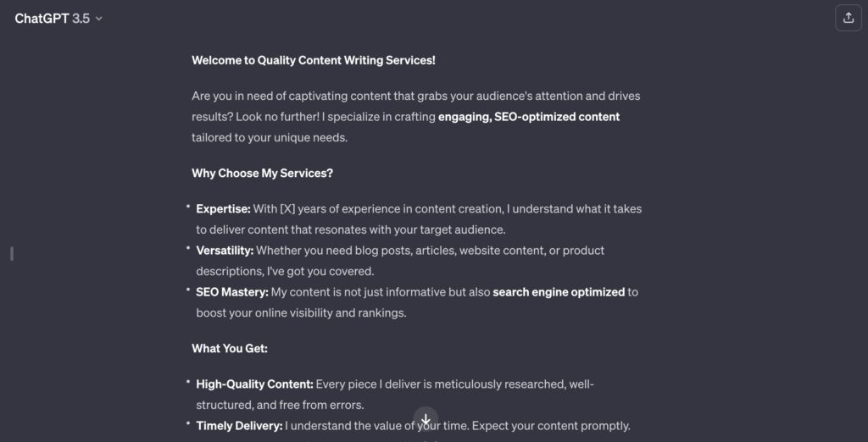Click the "High-Quality Content:" bullet label

click(254, 384)
